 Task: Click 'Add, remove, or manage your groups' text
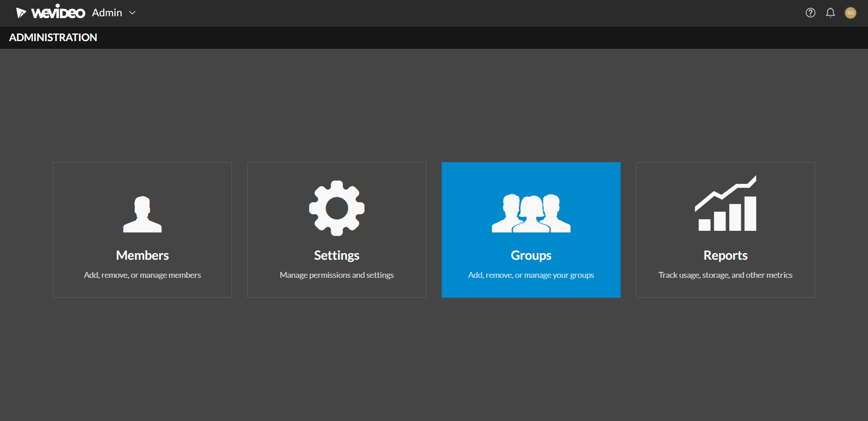(531, 275)
